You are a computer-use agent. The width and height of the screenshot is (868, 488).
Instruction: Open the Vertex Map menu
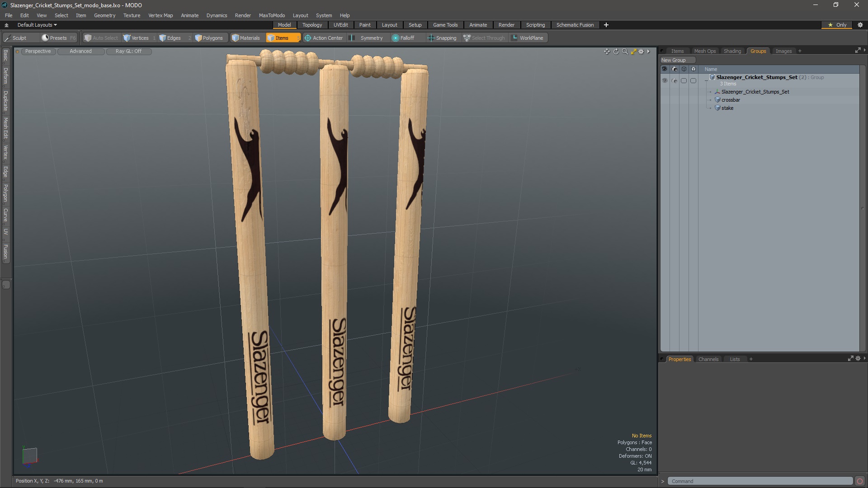point(160,15)
